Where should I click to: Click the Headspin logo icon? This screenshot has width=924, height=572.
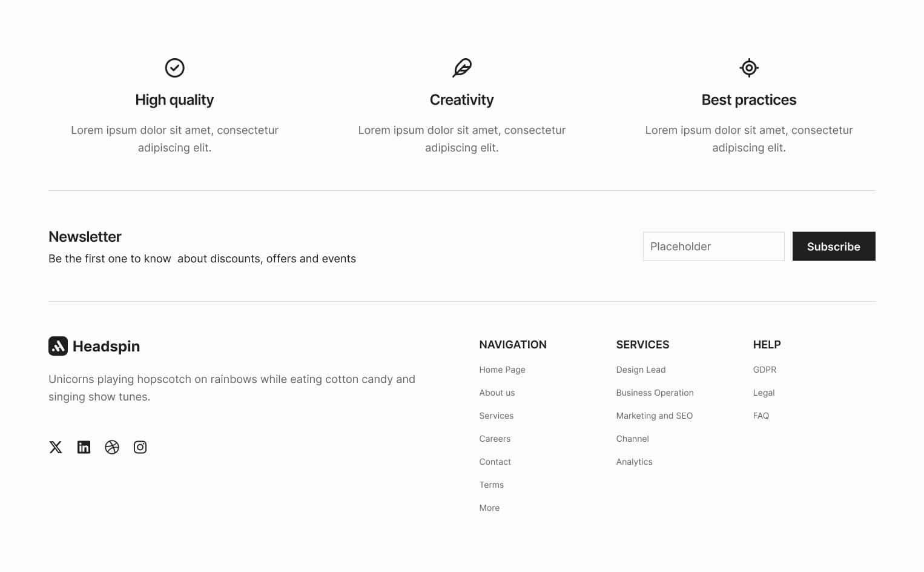tap(58, 346)
